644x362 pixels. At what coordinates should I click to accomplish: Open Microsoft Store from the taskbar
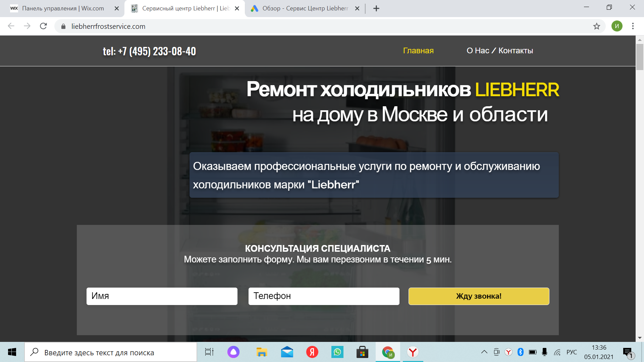[x=362, y=352]
